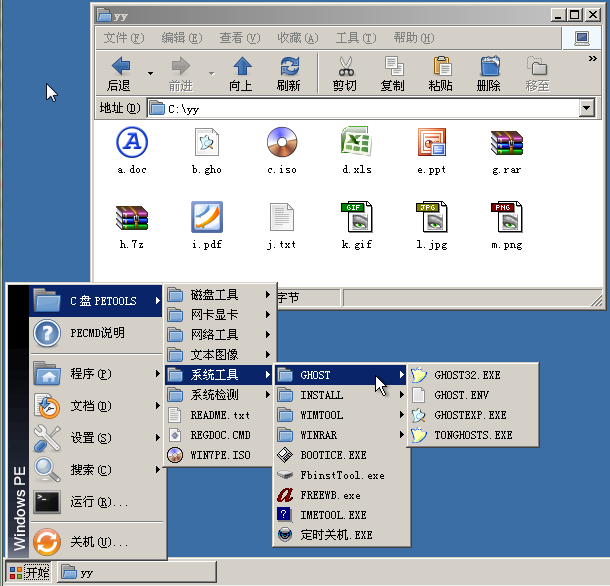
Task: Launch FREEWB.exe
Action: click(x=341, y=495)
